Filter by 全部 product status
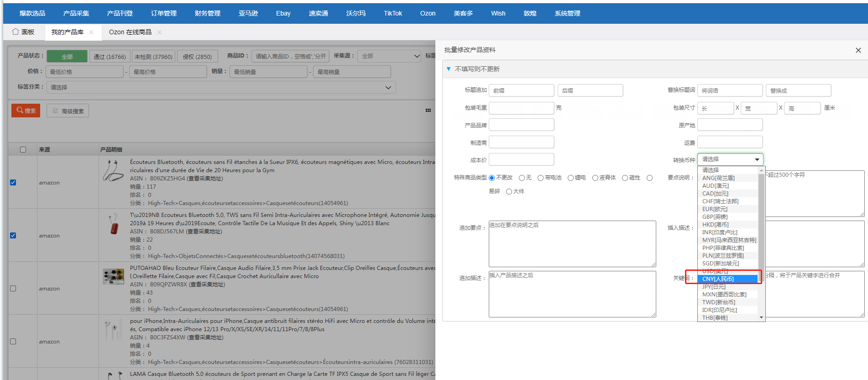This screenshot has width=868, height=380. tap(67, 56)
